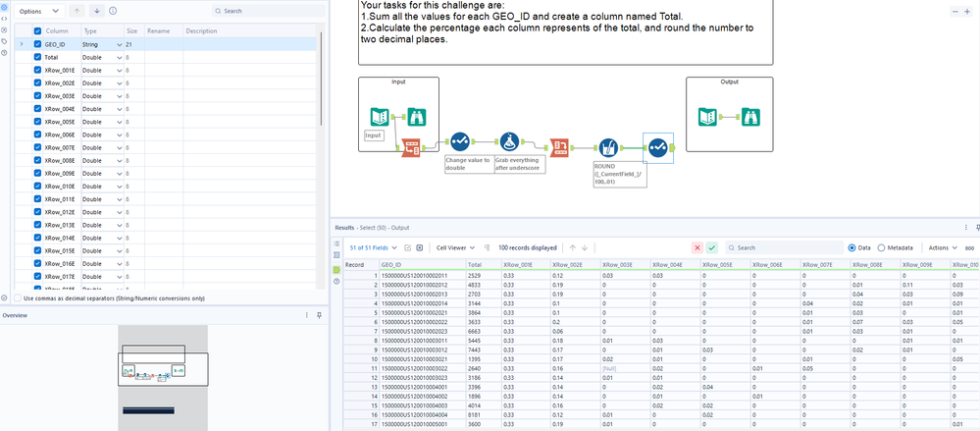Click the column list vertical scrollbar
The width and height of the screenshot is (980, 431).
pos(321,79)
